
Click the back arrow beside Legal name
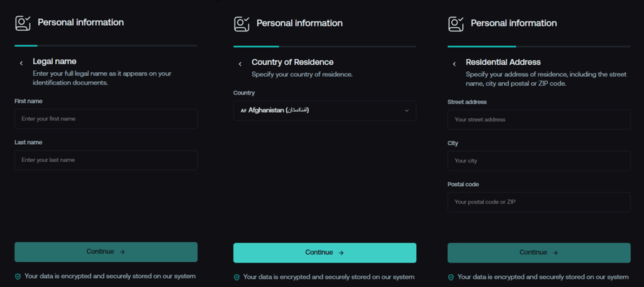click(x=21, y=63)
